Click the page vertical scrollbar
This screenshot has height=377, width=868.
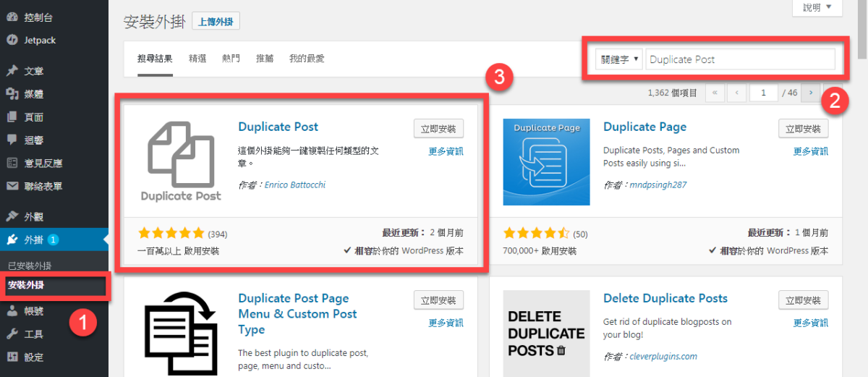(x=862, y=29)
